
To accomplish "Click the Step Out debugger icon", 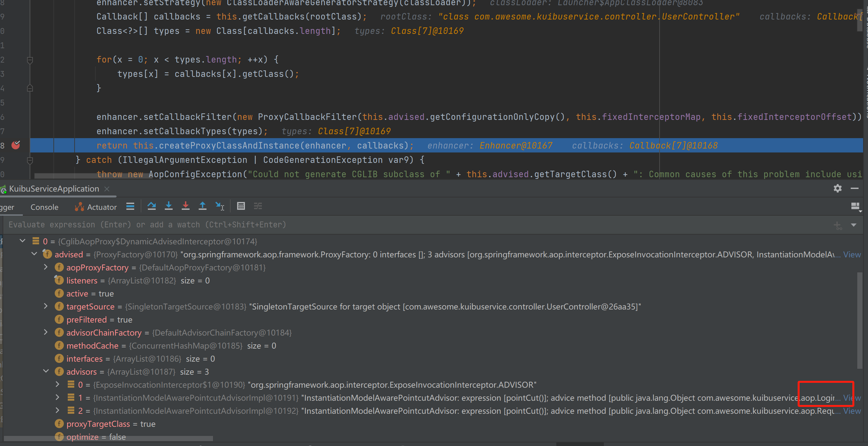I will pyautogui.click(x=203, y=206).
